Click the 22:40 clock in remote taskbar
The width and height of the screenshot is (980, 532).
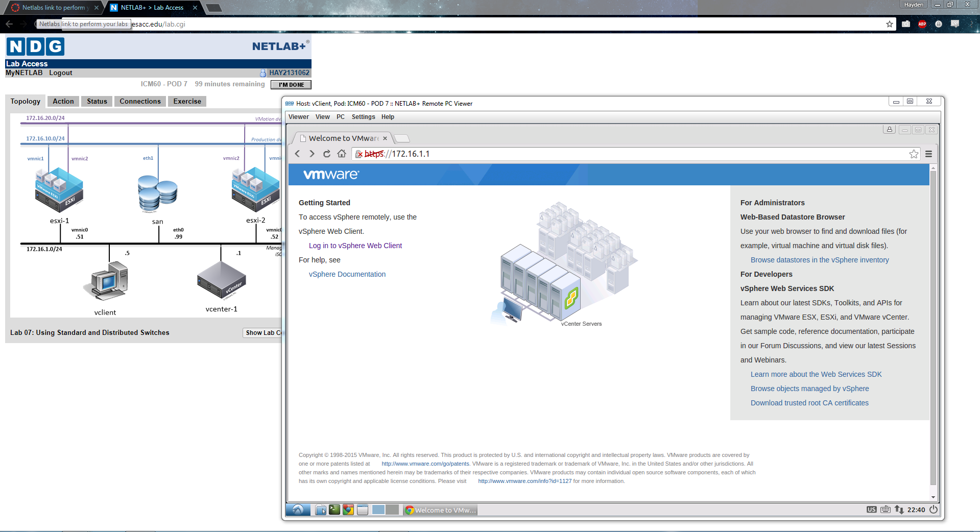pos(916,510)
